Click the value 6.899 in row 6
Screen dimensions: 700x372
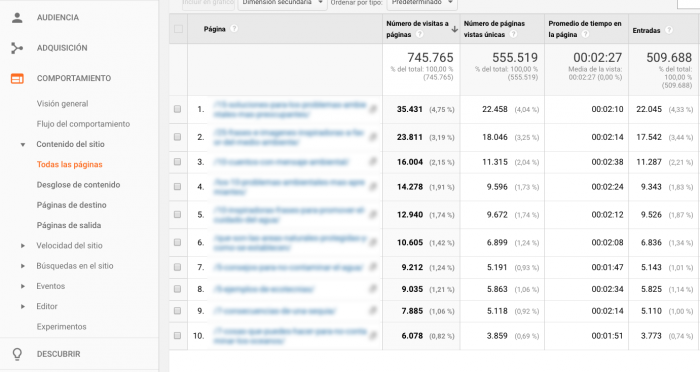pyautogui.click(x=497, y=242)
